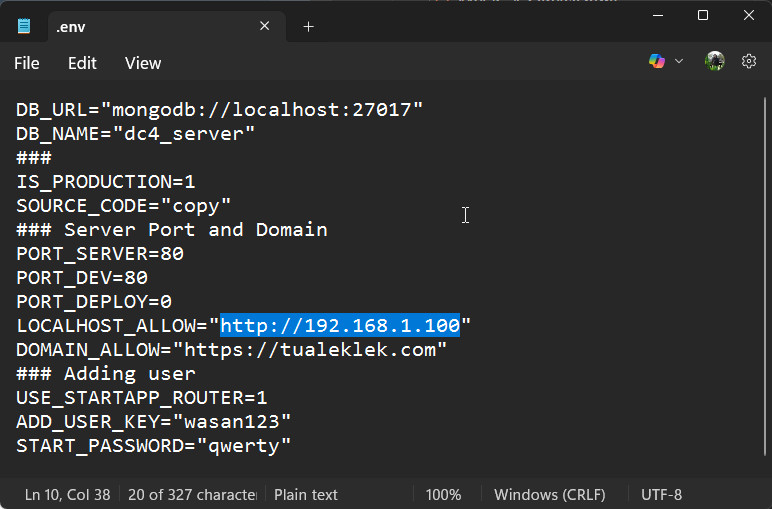Open the File menu
The height and width of the screenshot is (509, 772).
[27, 63]
